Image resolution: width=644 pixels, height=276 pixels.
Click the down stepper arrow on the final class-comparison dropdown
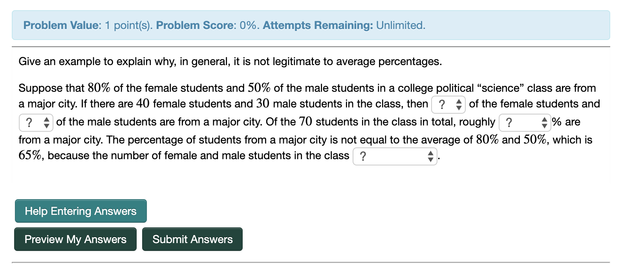coord(430,159)
